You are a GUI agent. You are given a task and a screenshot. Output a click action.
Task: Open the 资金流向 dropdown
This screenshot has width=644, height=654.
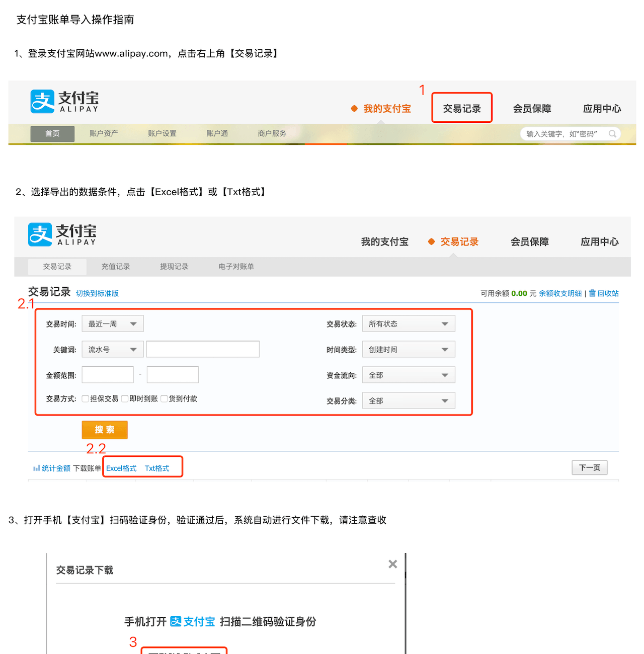point(408,375)
